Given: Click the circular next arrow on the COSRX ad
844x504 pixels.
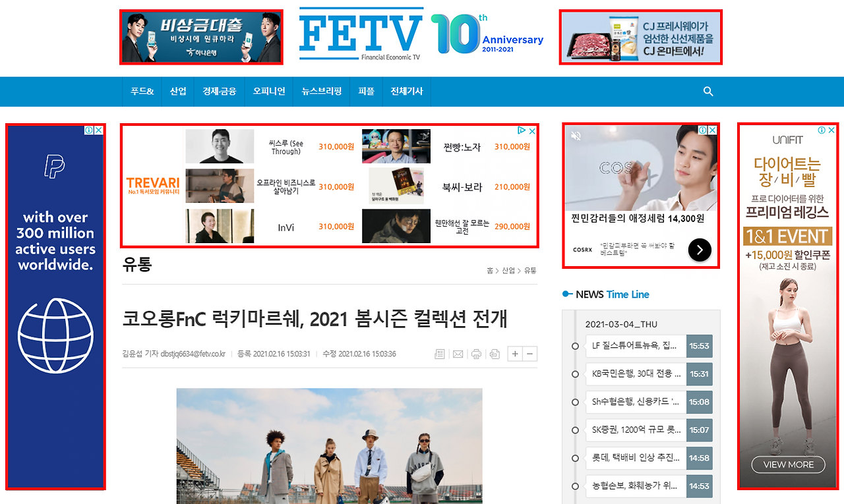Looking at the screenshot, I should pos(700,250).
